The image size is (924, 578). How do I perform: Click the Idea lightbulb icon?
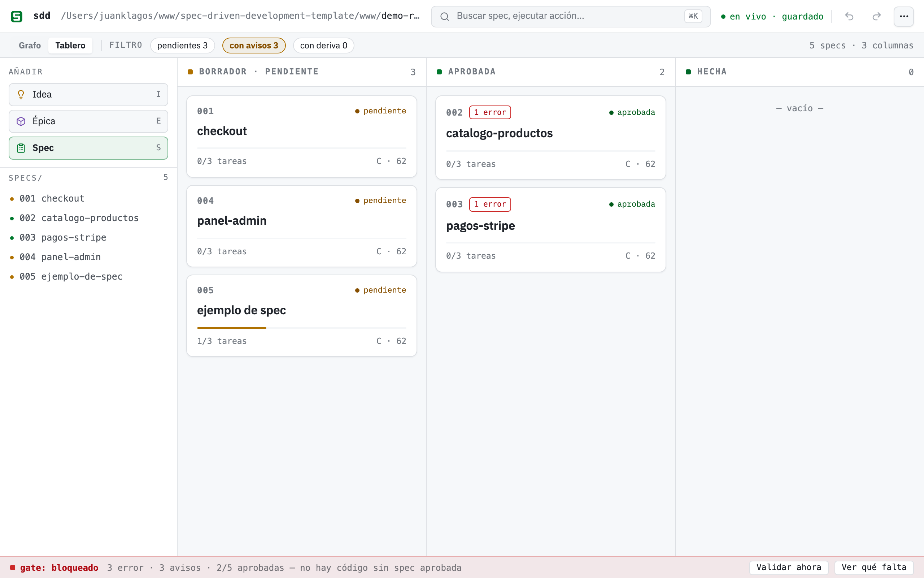21,94
